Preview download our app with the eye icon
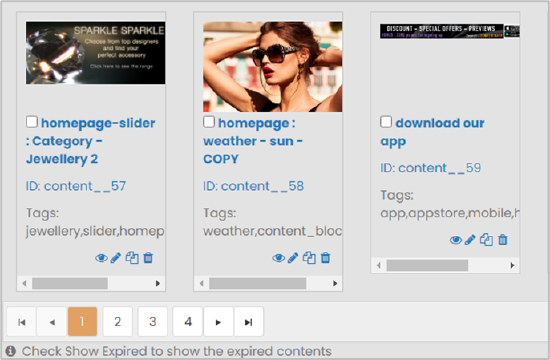This screenshot has height=360, width=550. (456, 240)
